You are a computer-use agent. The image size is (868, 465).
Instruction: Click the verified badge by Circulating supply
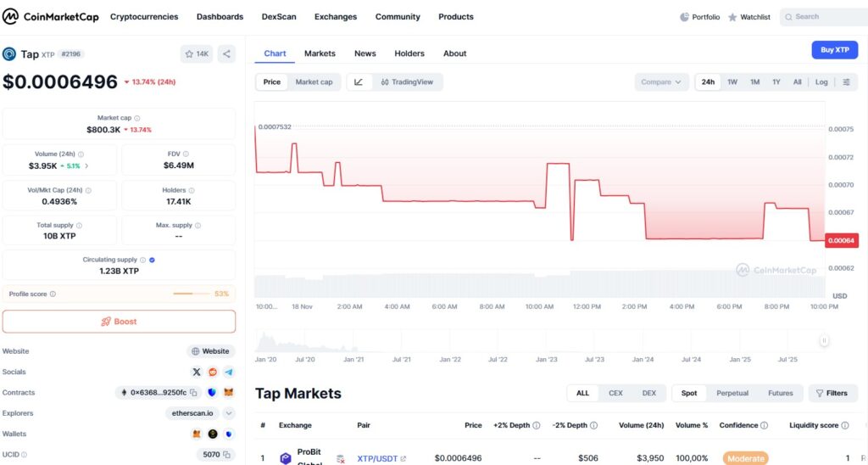(x=153, y=260)
